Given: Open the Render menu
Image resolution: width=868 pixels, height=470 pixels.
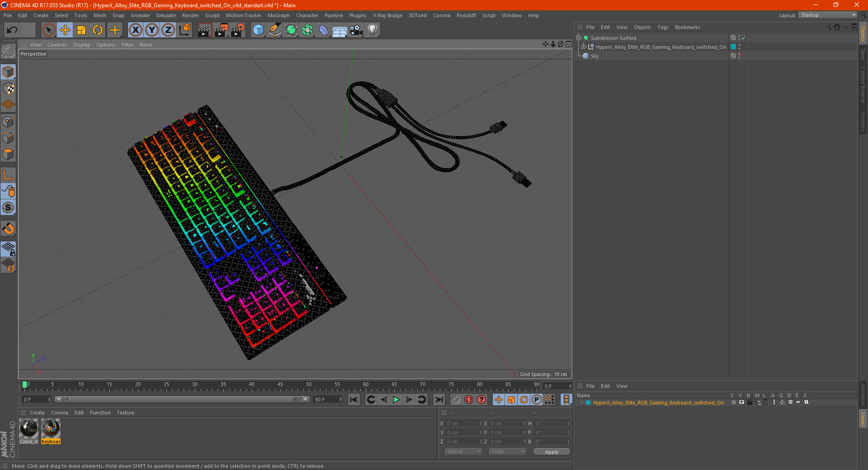Looking at the screenshot, I should [190, 15].
